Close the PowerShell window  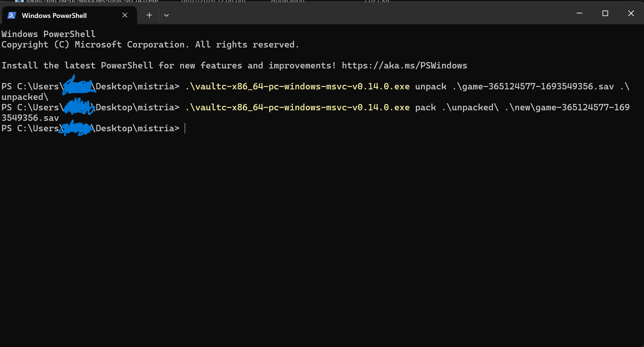(631, 13)
